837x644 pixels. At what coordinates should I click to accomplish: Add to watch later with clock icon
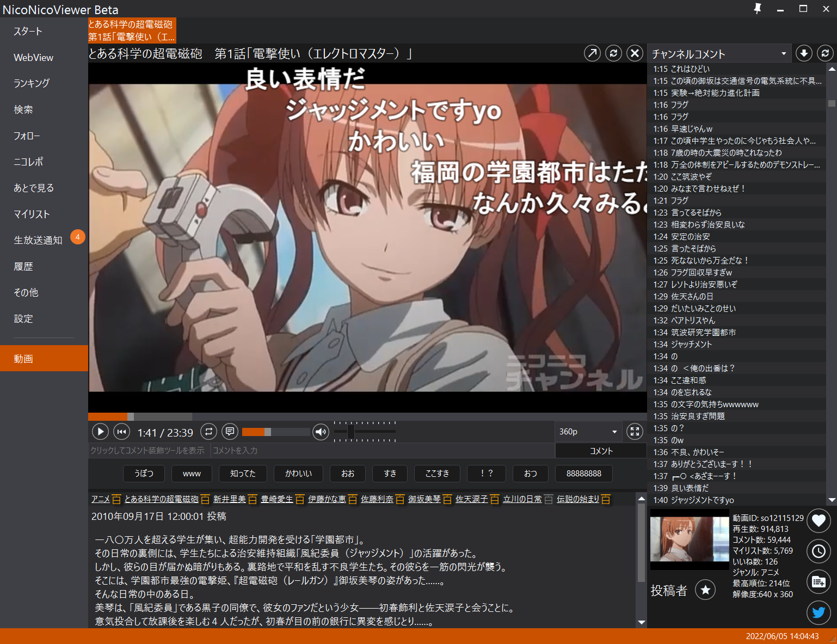tap(818, 551)
